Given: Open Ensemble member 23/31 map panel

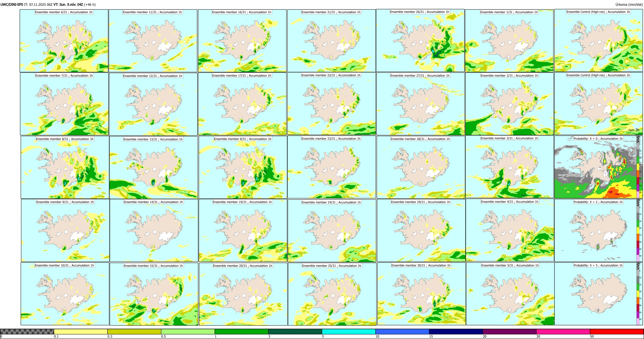Looking at the screenshot, I should [x=331, y=167].
